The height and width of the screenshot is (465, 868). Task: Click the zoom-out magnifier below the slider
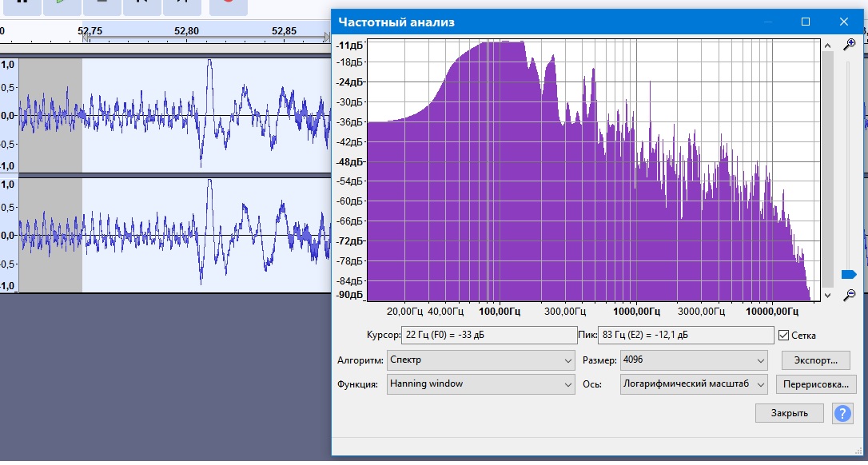[x=850, y=295]
